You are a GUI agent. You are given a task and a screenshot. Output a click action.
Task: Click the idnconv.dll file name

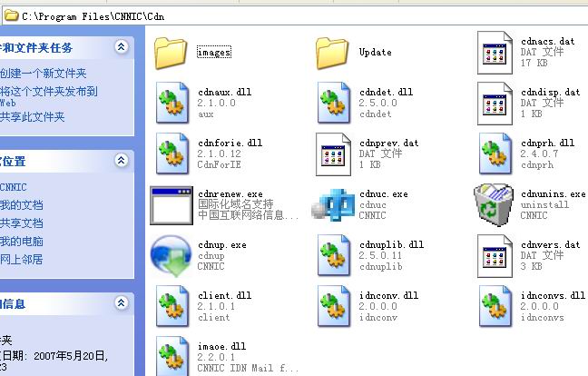tap(389, 295)
